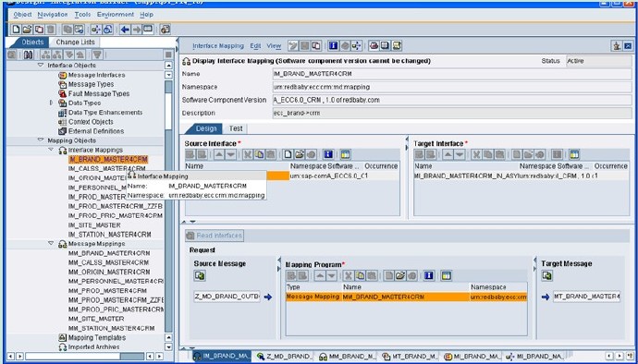Open the Interface Mapping editor menu
638x364 pixels.
[218, 46]
